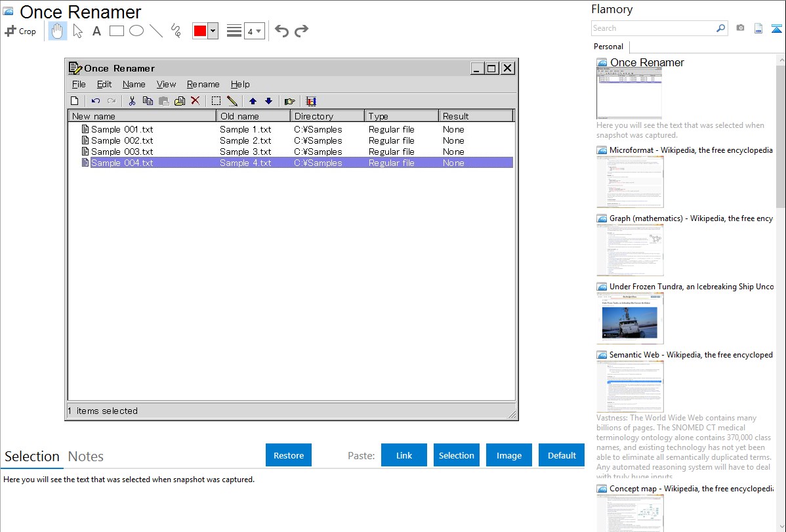This screenshot has width=786, height=532.
Task: Click the Paste Link button
Action: click(x=404, y=455)
